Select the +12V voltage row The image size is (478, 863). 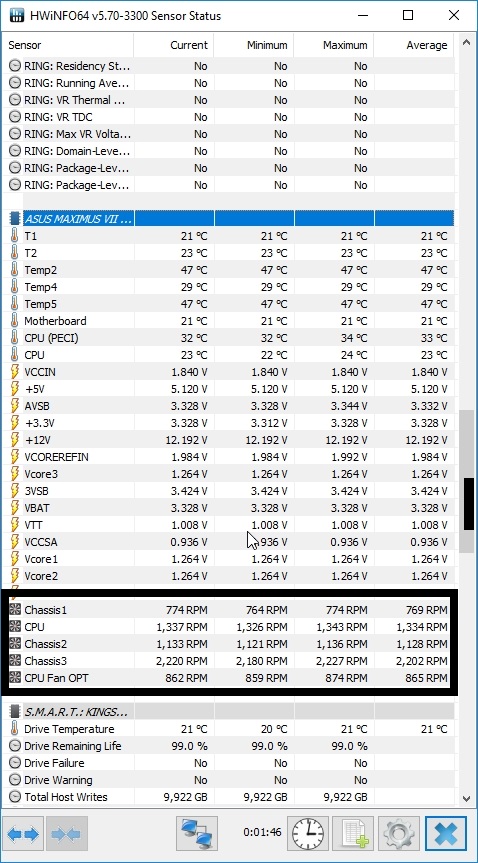pos(231,440)
